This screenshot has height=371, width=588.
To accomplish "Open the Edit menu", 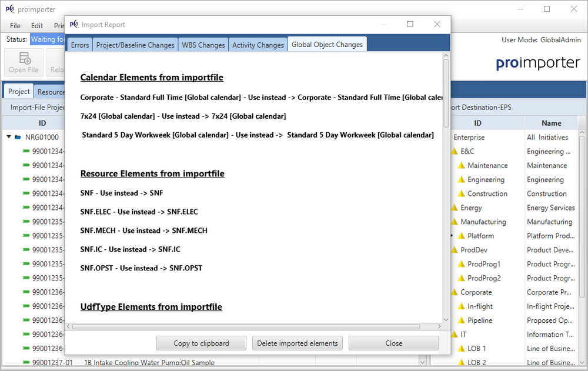I will (37, 26).
